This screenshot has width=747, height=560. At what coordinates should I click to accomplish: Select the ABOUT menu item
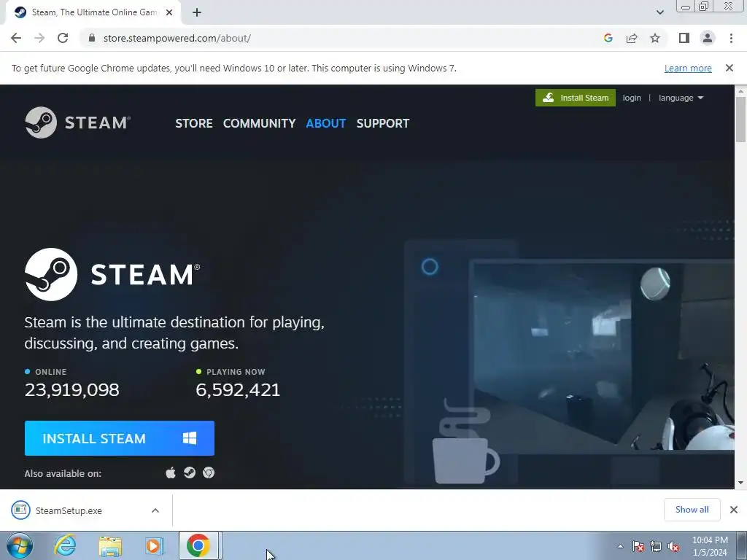coord(326,123)
